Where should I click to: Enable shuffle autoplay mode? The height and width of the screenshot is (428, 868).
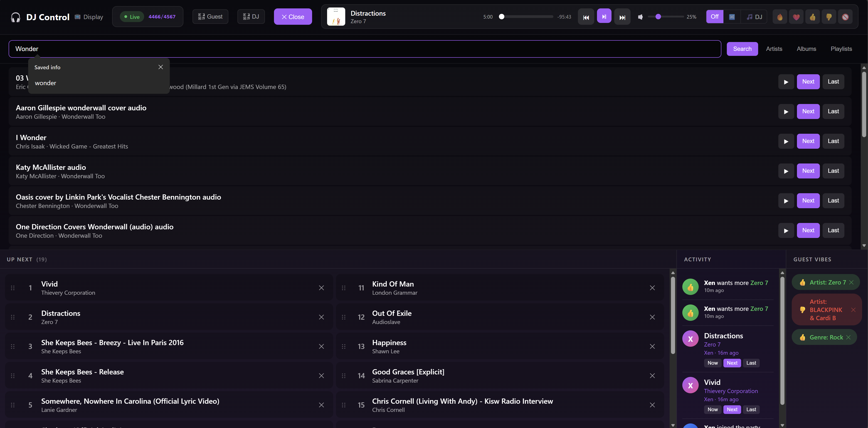pyautogui.click(x=732, y=17)
